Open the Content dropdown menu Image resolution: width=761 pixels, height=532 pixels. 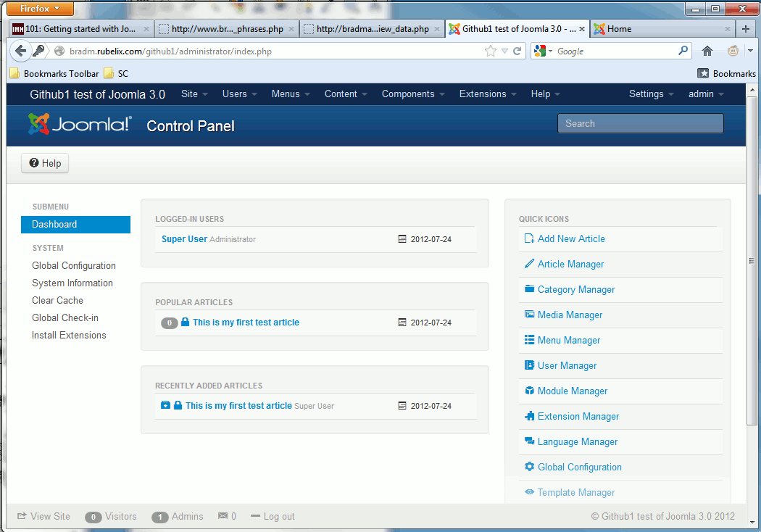coord(346,93)
